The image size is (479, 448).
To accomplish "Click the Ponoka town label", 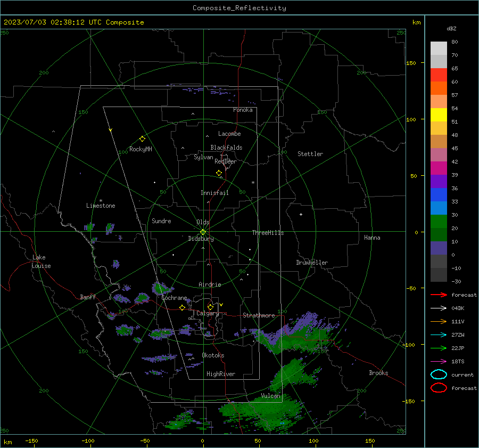I will (243, 110).
